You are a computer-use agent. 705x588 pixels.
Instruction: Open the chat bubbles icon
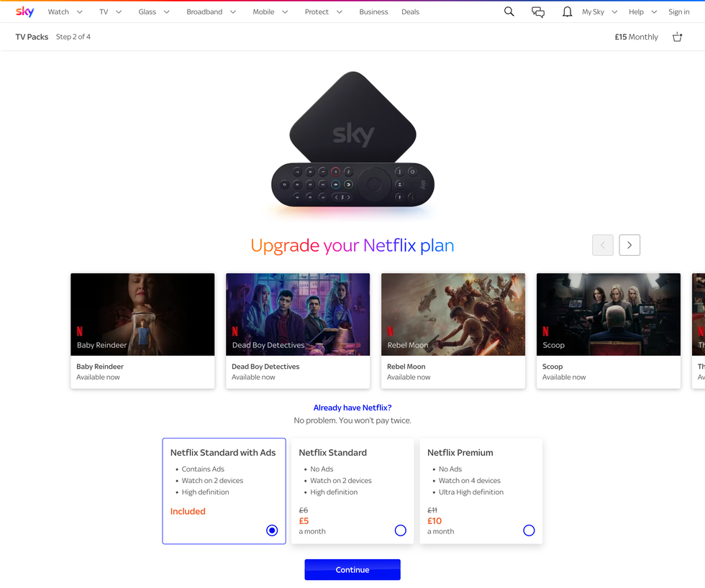[537, 12]
